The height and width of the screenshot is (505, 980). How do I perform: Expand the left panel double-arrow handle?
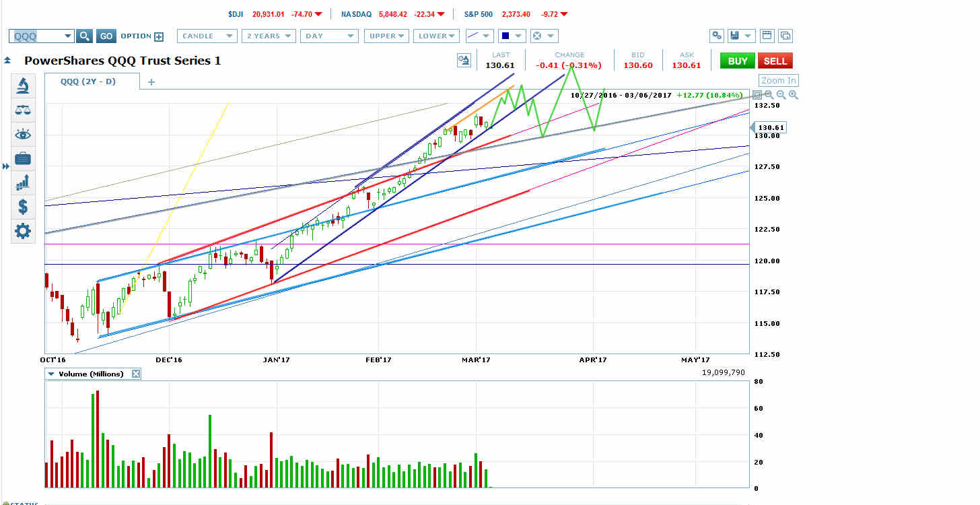click(6, 166)
